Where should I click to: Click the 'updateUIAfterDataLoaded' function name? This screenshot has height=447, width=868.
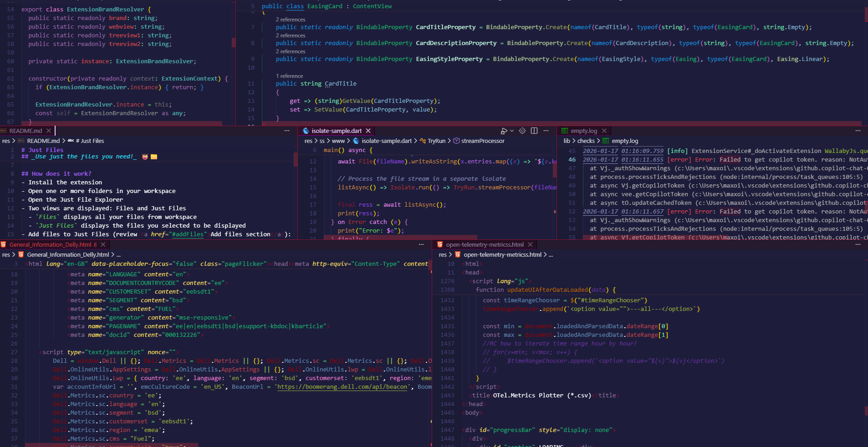point(548,290)
